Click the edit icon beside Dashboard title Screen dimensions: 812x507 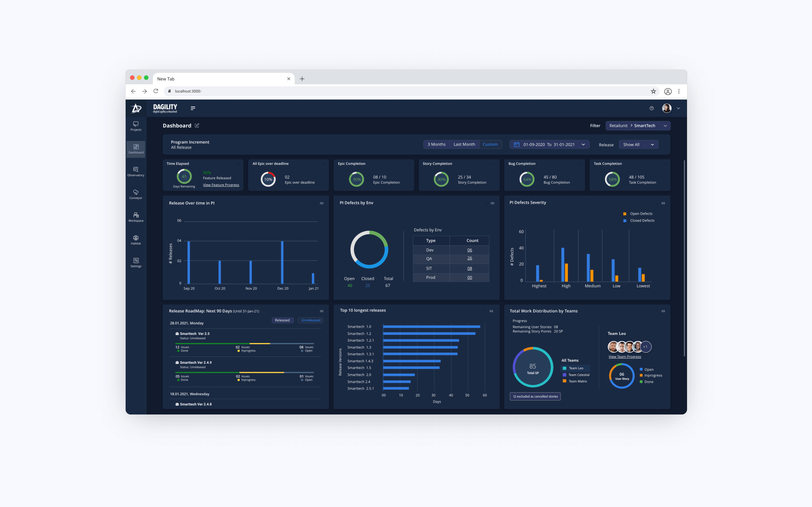197,125
